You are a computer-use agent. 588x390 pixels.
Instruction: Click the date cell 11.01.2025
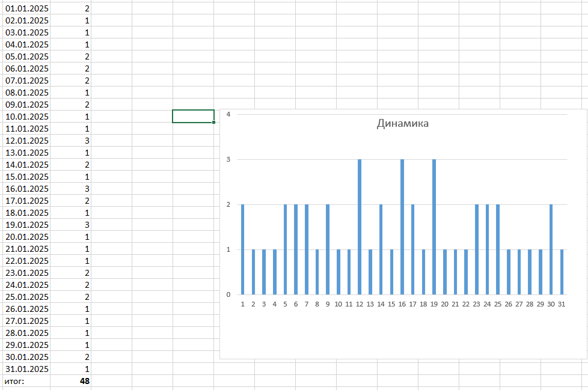[x=26, y=129]
